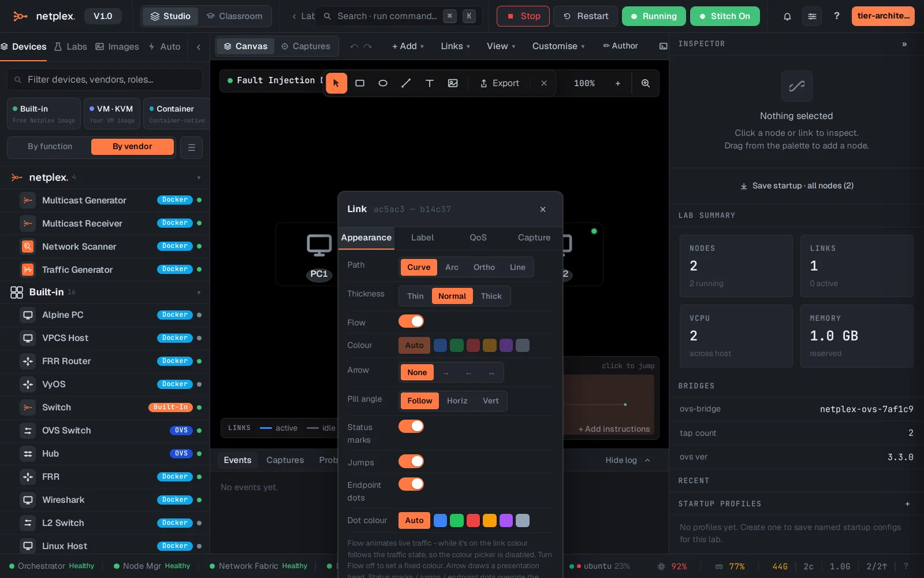Collapse the Built-in device group
924x578 pixels.
(x=199, y=292)
